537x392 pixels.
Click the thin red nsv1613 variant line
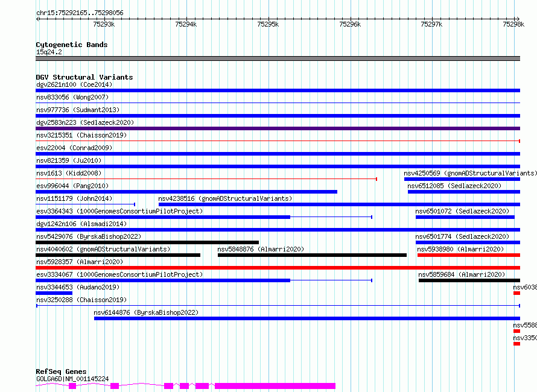click(x=206, y=179)
